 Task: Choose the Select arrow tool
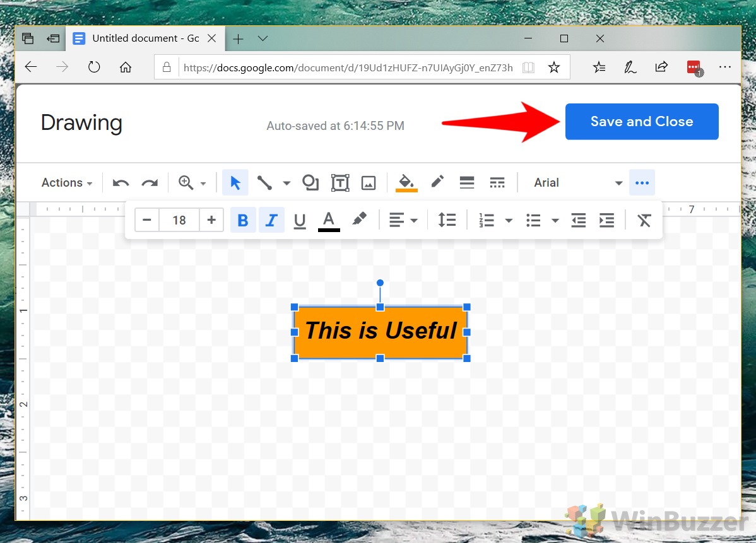pyautogui.click(x=235, y=183)
